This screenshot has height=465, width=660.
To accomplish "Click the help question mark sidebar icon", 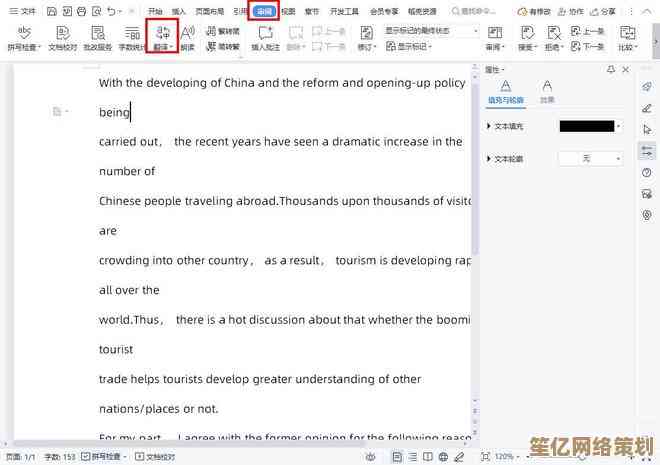I will click(647, 173).
